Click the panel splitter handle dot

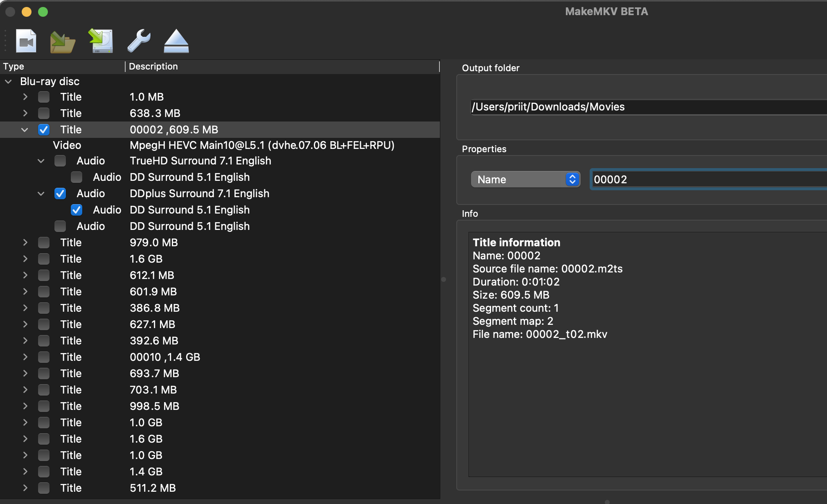(x=444, y=279)
